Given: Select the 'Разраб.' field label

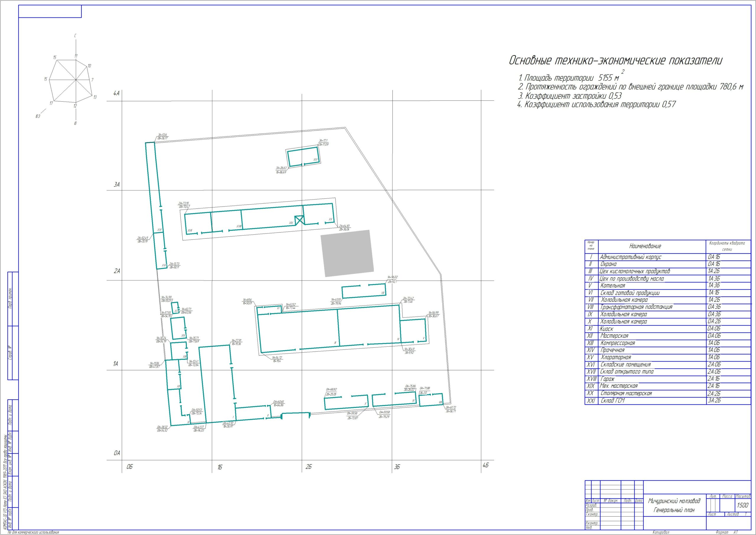Looking at the screenshot, I should [x=592, y=505].
